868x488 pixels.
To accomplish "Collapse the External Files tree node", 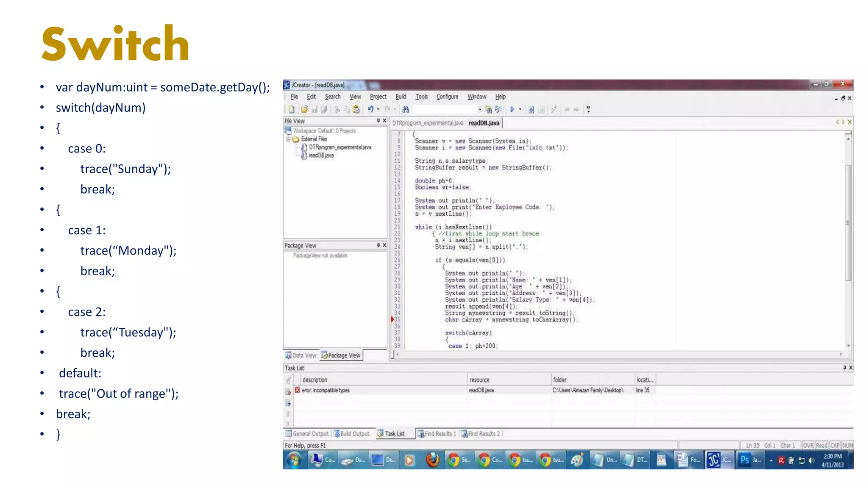I will [288, 139].
